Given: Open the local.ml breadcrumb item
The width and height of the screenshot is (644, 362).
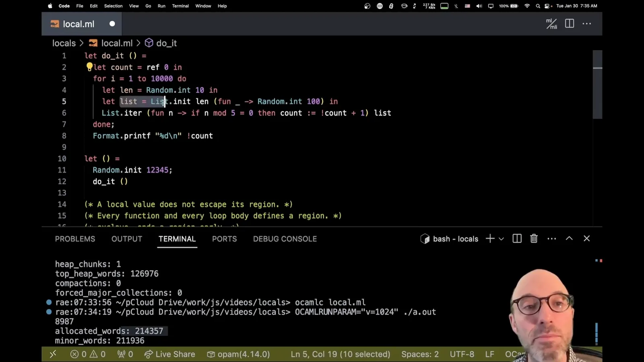Looking at the screenshot, I should [111, 43].
